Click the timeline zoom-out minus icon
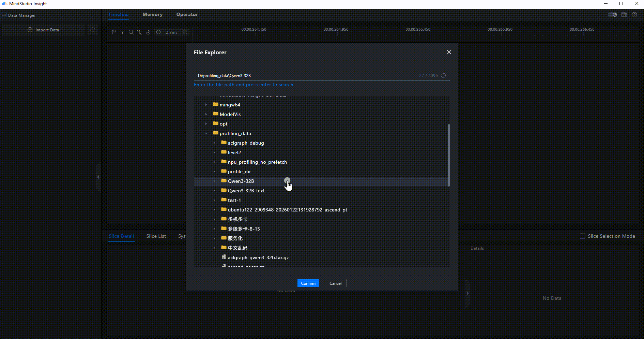Viewport: 644px width, 339px height. pos(158,32)
